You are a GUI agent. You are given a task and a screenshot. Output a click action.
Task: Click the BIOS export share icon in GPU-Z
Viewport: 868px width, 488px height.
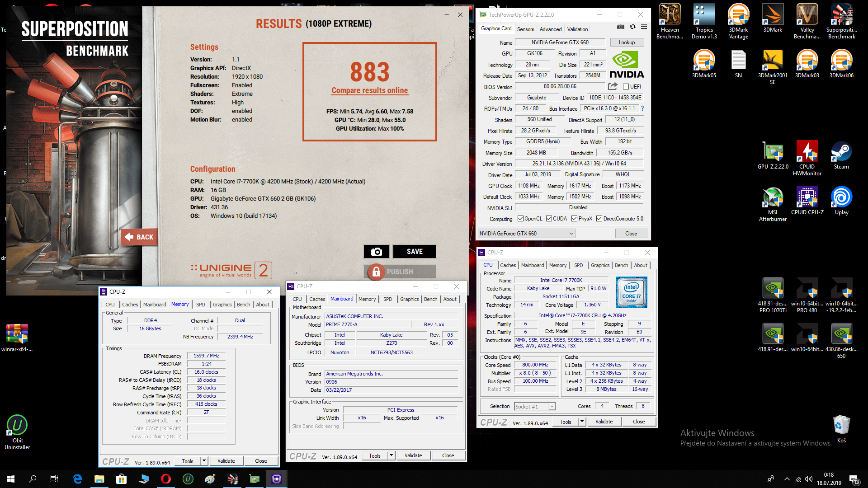point(613,86)
